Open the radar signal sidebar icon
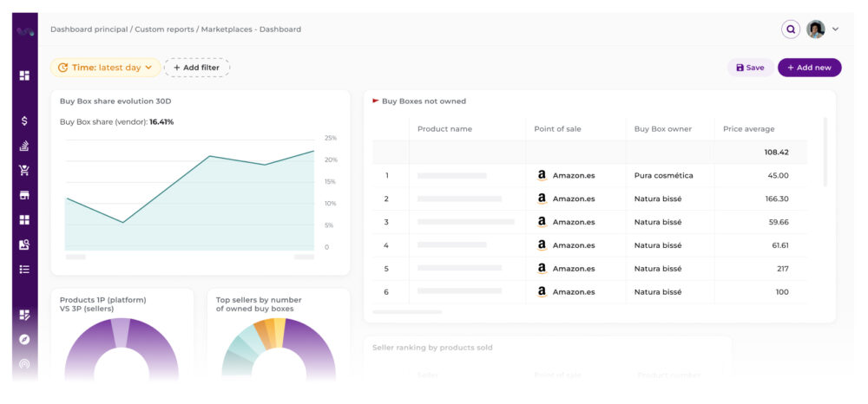Image resolution: width=868 pixels, height=404 pixels. 24,363
